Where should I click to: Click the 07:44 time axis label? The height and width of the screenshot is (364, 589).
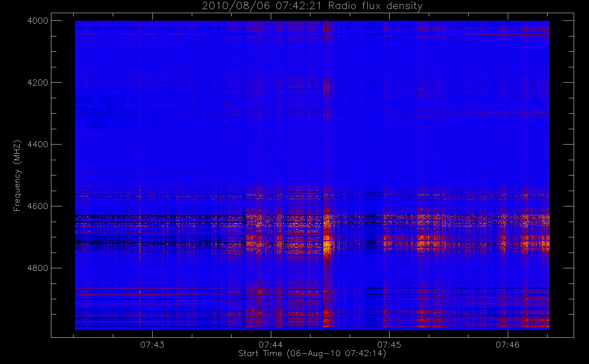(271, 345)
